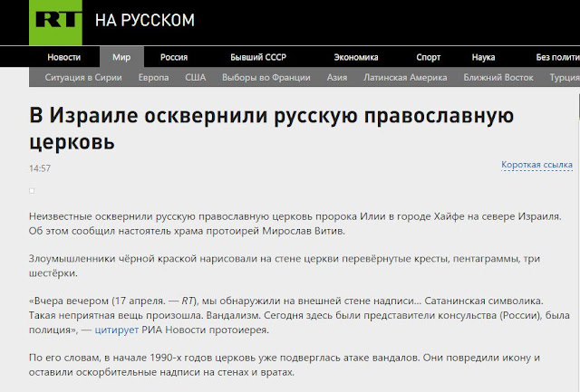Screen dimensions: 580x392
Task: Open the Новости section
Action: [64, 57]
